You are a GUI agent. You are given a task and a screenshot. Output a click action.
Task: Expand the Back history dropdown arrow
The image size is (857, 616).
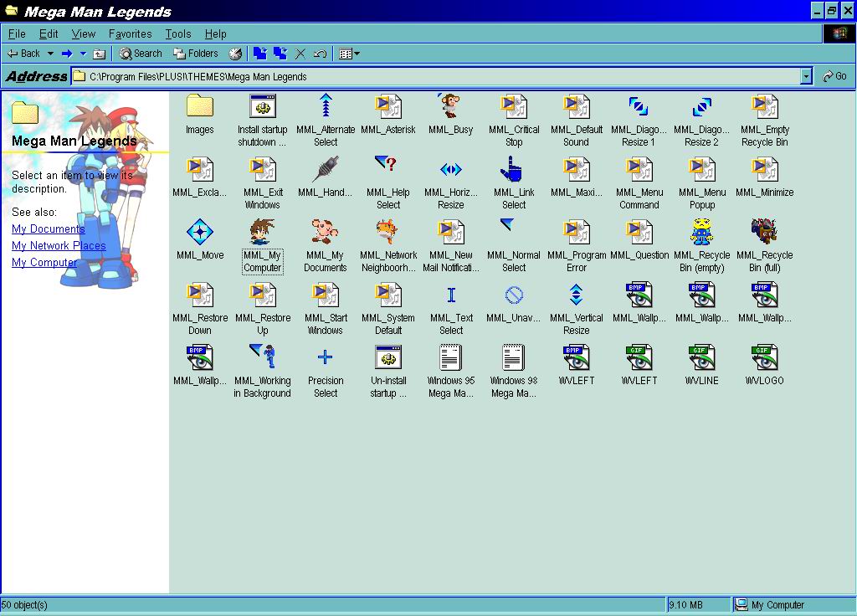[x=50, y=54]
